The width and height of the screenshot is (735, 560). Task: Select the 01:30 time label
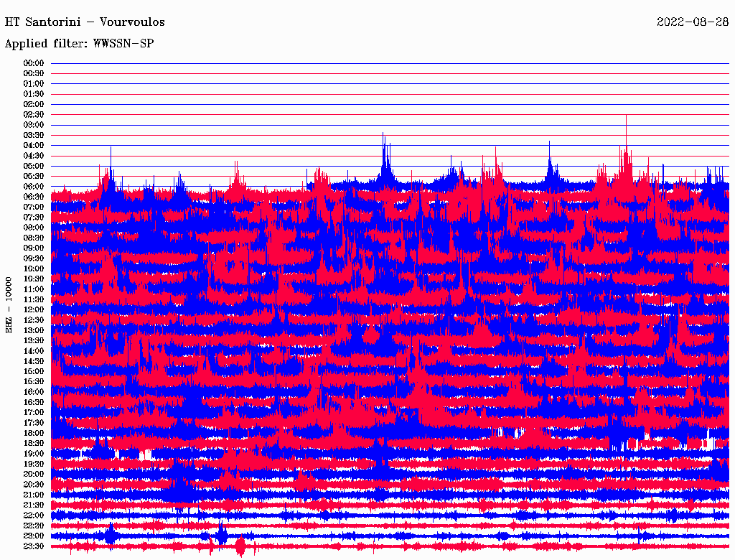tap(34, 94)
